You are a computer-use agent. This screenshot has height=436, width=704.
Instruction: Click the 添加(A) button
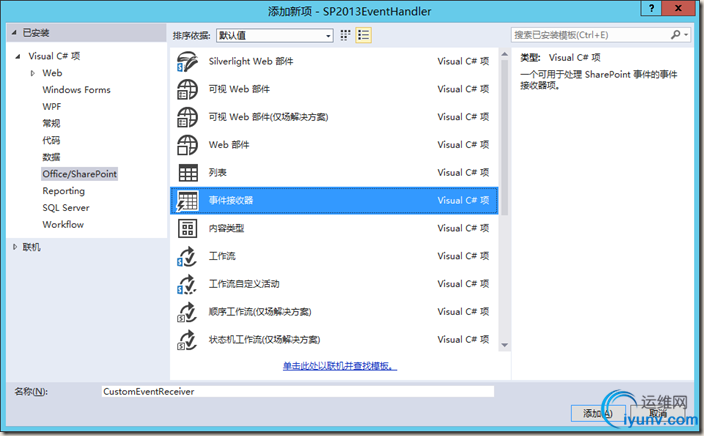598,413
